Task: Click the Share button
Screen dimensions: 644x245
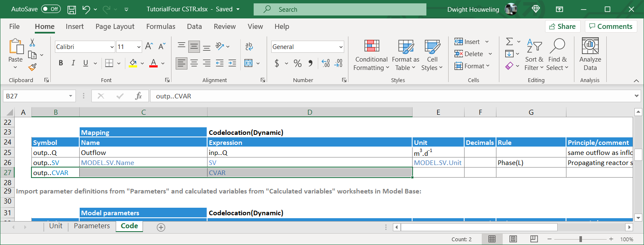Action: pos(562,26)
